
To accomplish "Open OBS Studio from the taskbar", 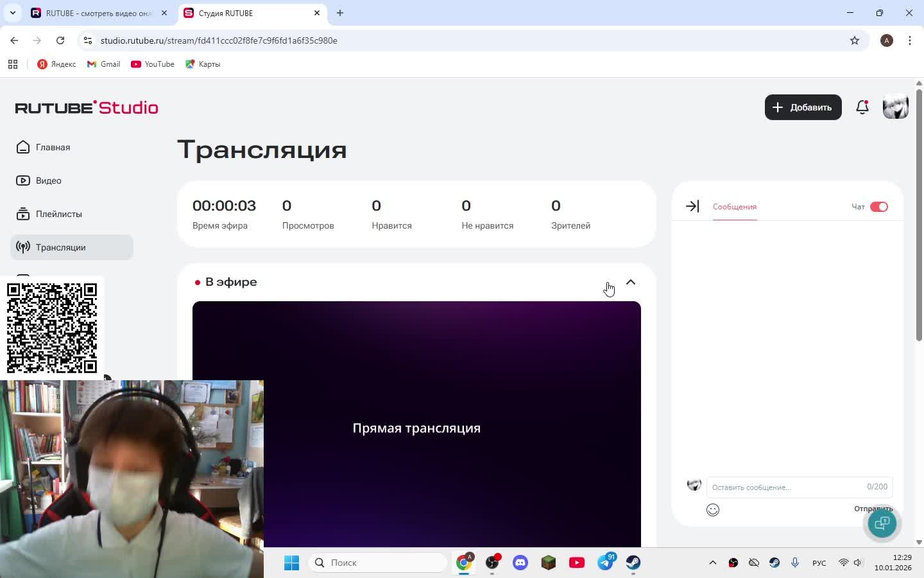I will click(x=492, y=563).
